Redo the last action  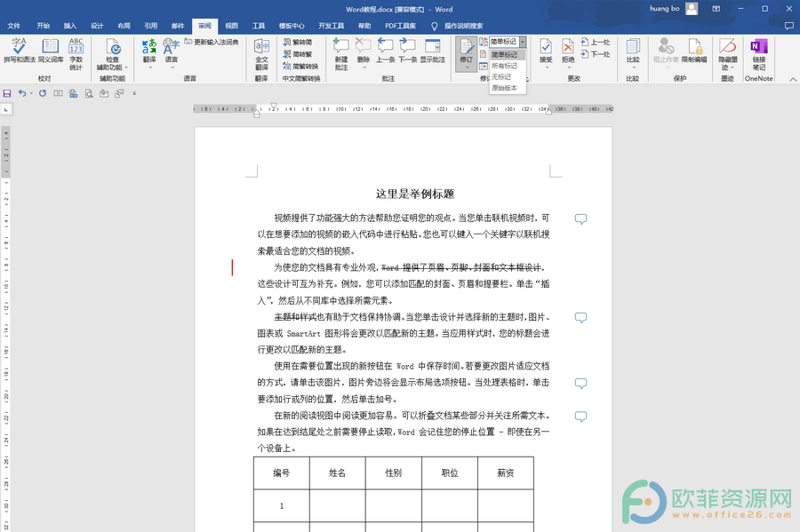click(x=43, y=93)
